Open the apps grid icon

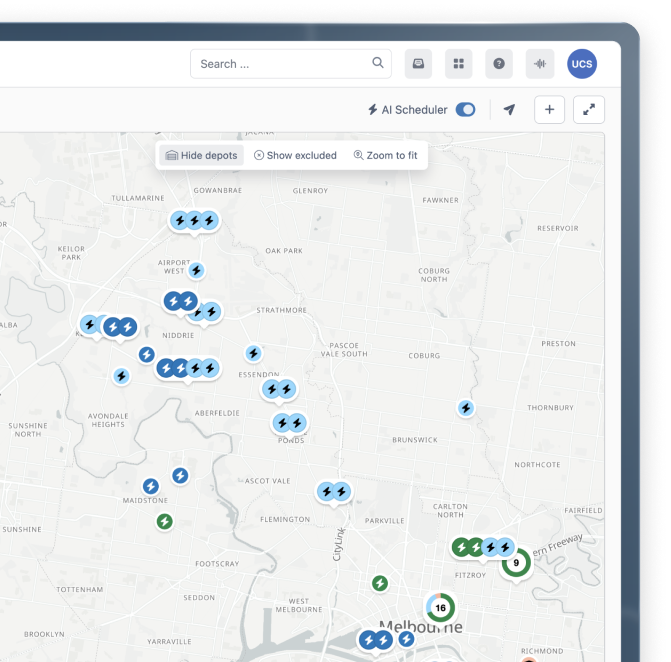click(x=458, y=64)
